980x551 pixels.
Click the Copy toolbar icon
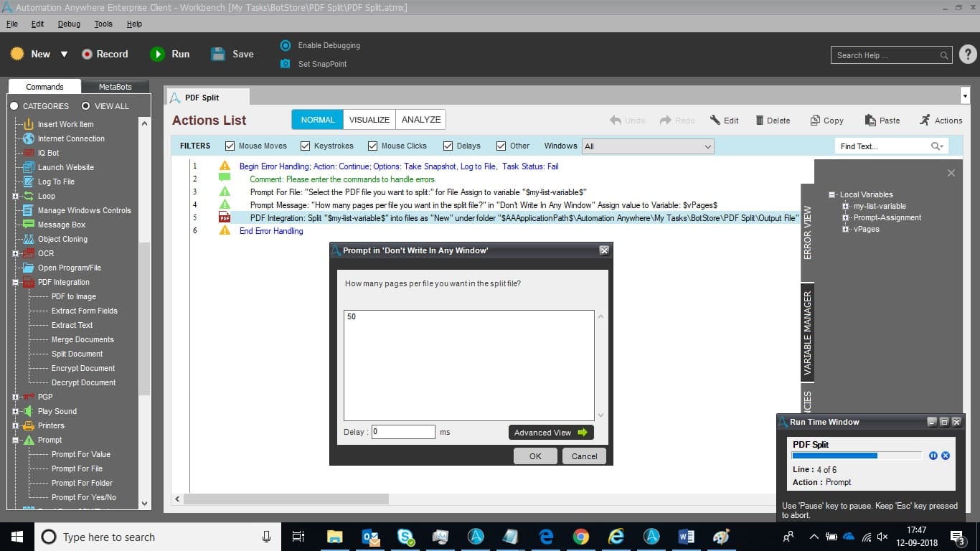tap(815, 121)
